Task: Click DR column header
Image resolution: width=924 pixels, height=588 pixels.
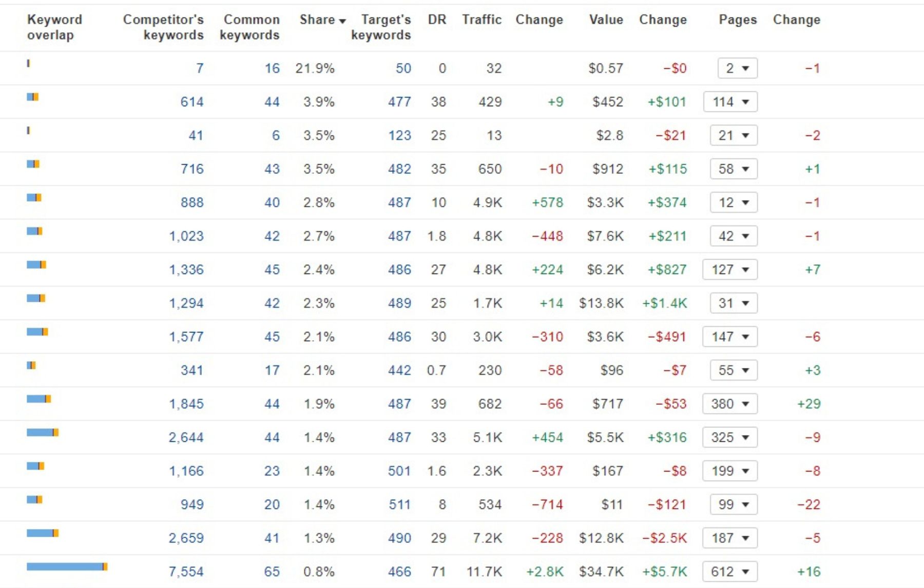Action: tap(437, 19)
